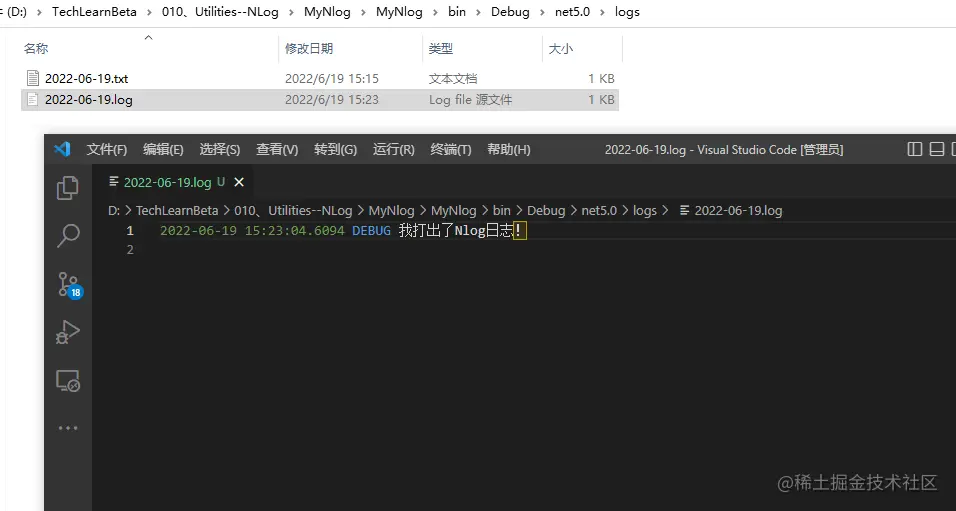
Task: Click TechLearnBeta in VS Code breadcrumb
Action: coord(177,210)
